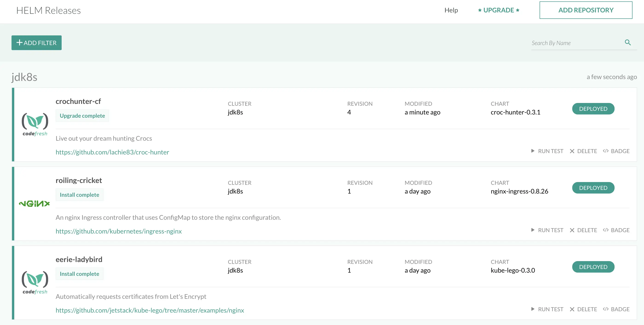The width and height of the screenshot is (644, 325).
Task: Delete the eerie-ladybird release
Action: coord(583,309)
